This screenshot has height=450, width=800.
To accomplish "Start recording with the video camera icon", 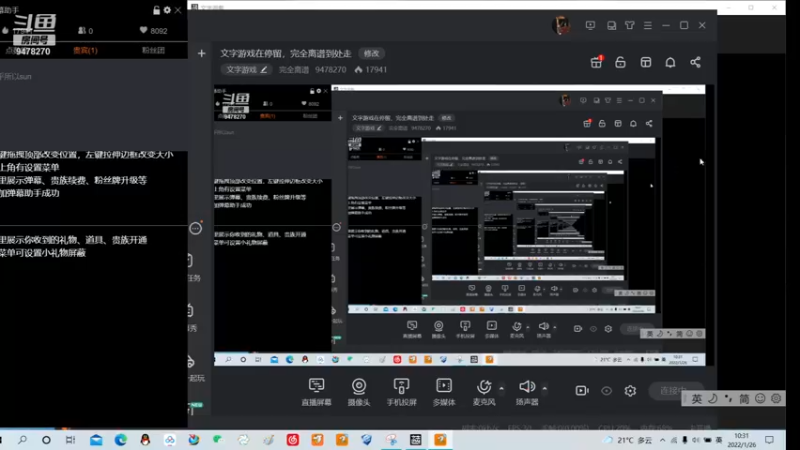I will click(582, 391).
